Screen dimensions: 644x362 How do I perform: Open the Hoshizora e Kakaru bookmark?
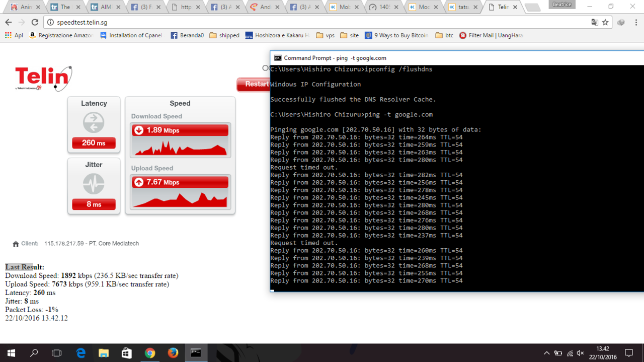tap(277, 35)
